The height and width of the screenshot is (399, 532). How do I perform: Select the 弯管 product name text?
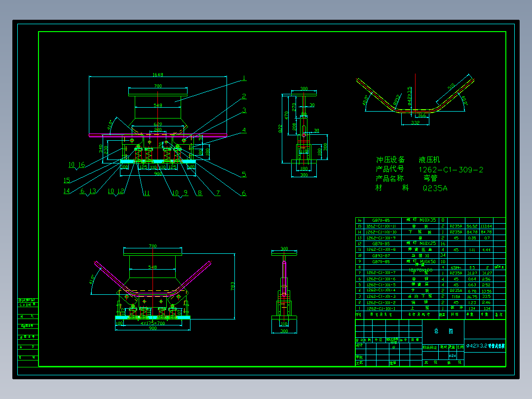coord(430,178)
